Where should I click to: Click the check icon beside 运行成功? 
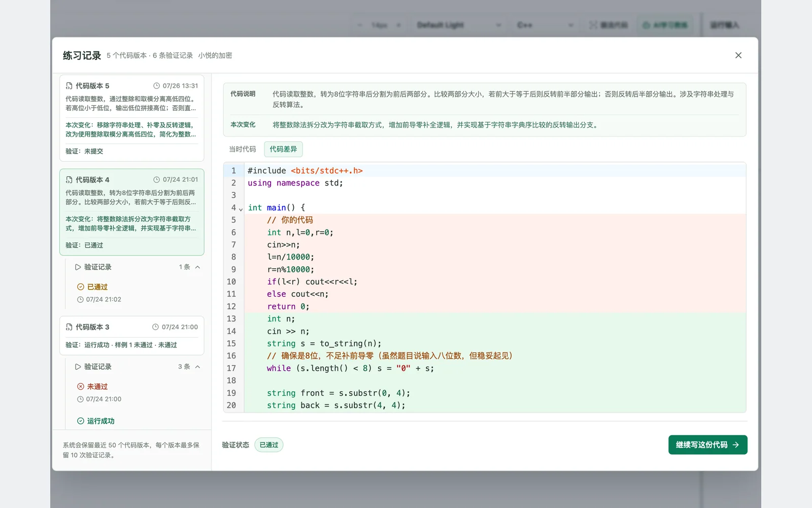tap(80, 421)
